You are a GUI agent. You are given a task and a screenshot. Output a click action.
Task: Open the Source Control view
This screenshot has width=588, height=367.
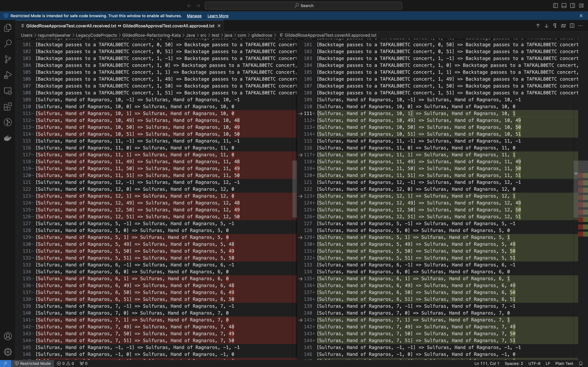click(8, 59)
